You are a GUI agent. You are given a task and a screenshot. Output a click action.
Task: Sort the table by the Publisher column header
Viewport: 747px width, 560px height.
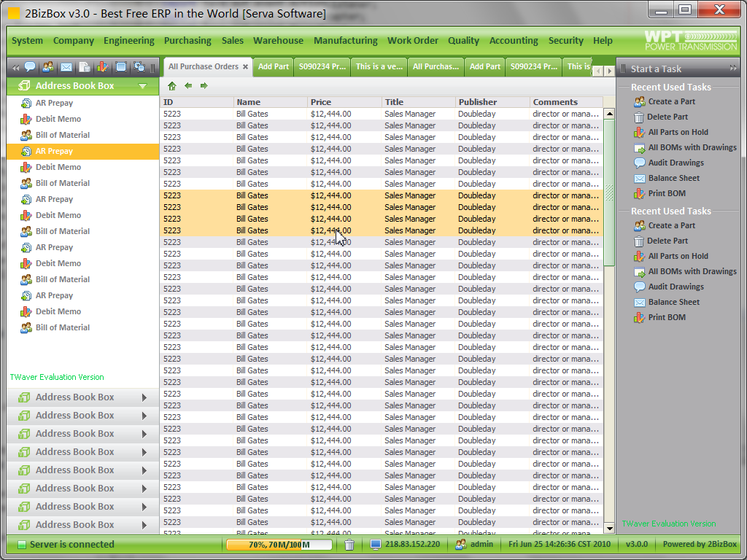click(x=492, y=102)
